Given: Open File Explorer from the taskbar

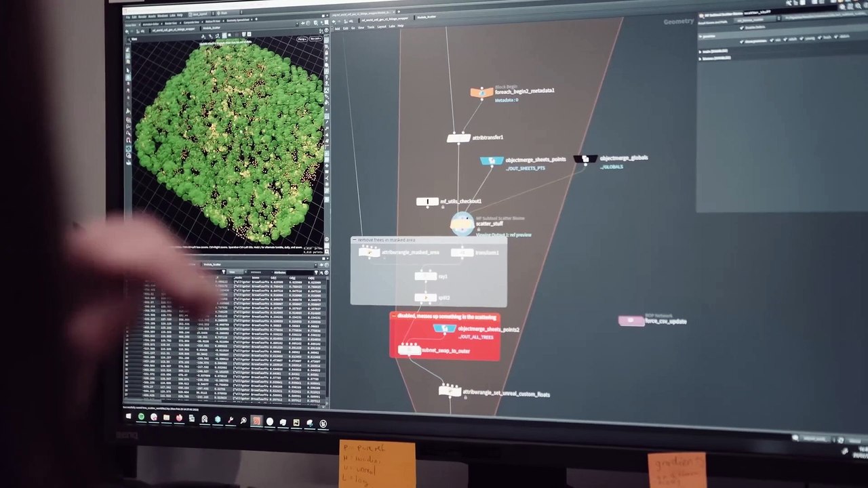Looking at the screenshot, I should point(166,418).
